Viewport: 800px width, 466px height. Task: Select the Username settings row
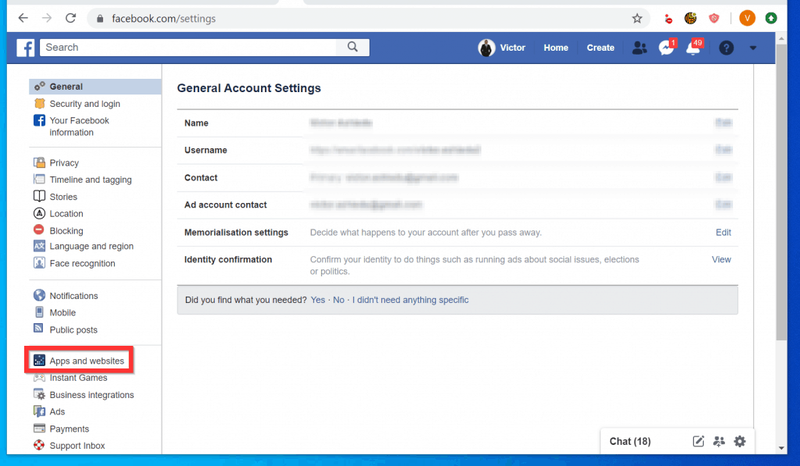tap(458, 150)
